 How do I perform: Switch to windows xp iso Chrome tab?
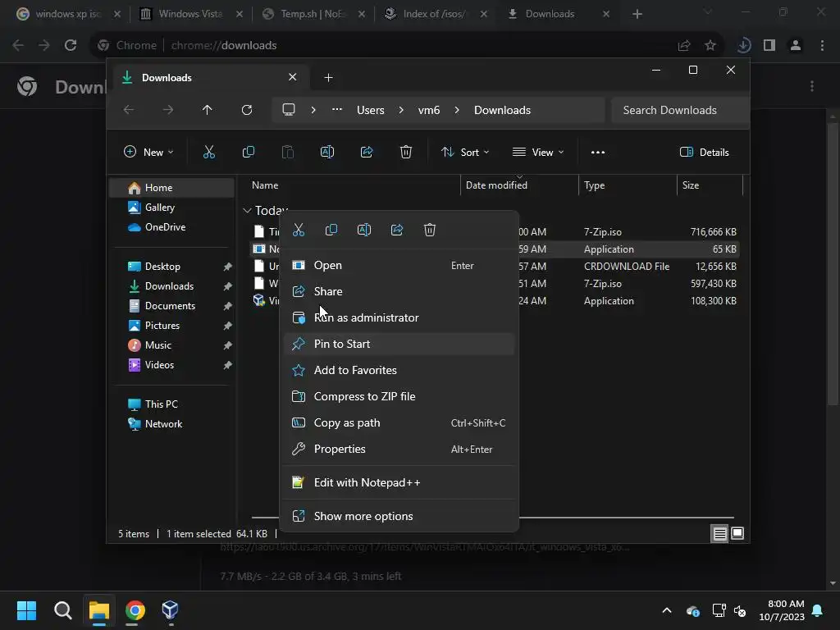[68, 14]
